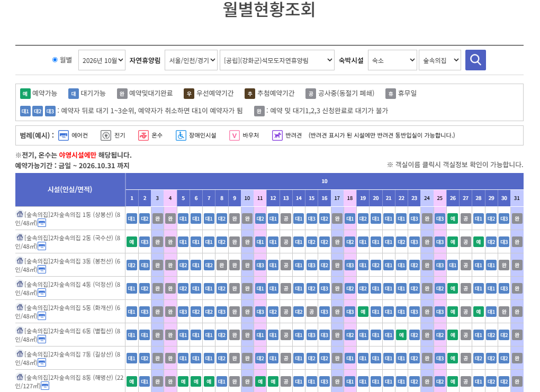Image resolution: width=540 pixels, height=392 pixels.
Task: Open the 숲속의집 lodging dropdown
Action: coord(440,60)
